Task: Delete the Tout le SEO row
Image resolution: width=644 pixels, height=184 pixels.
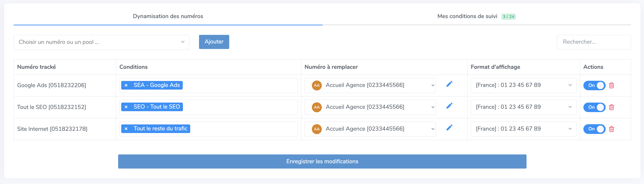Action: click(612, 107)
